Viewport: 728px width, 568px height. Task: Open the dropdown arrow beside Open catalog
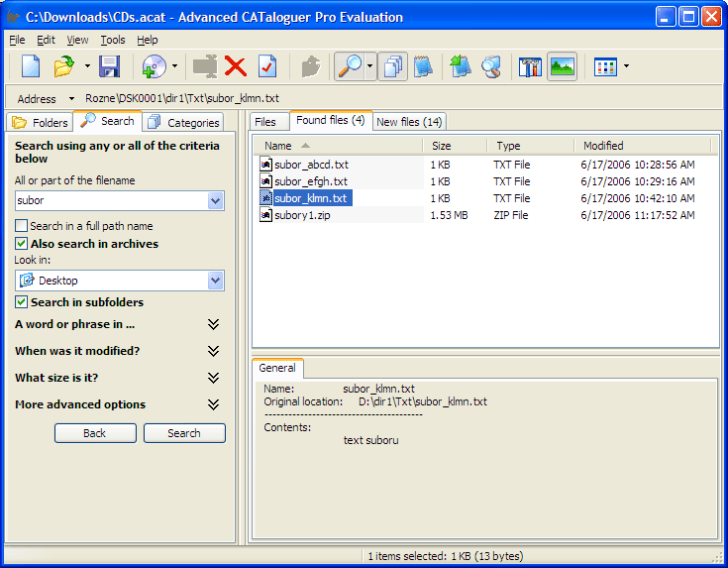[x=87, y=66]
